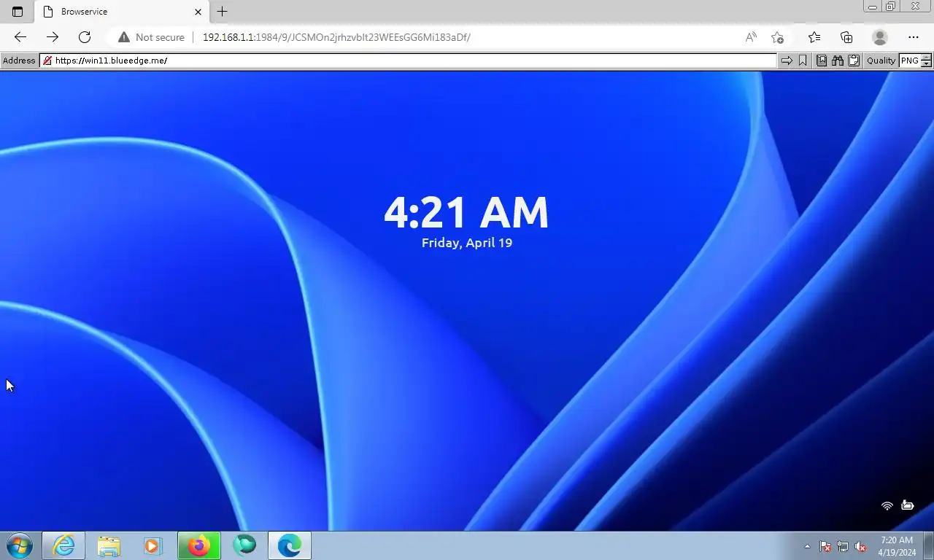Go back using Edge's back arrow
934x560 pixels.
[20, 37]
